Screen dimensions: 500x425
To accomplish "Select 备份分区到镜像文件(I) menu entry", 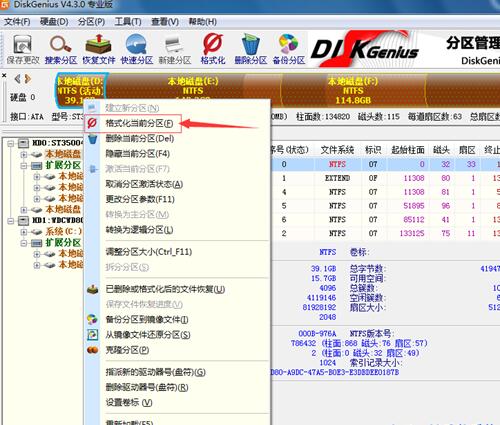I will [147, 319].
